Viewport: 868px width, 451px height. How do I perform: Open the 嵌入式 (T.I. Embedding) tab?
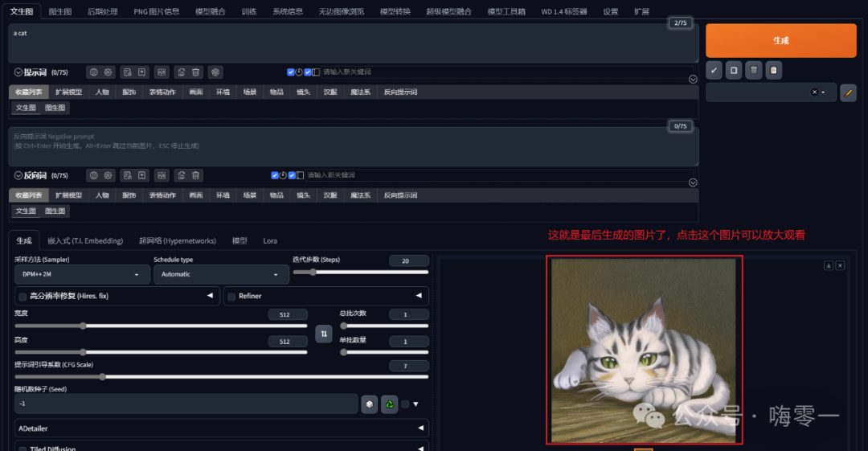tap(85, 240)
